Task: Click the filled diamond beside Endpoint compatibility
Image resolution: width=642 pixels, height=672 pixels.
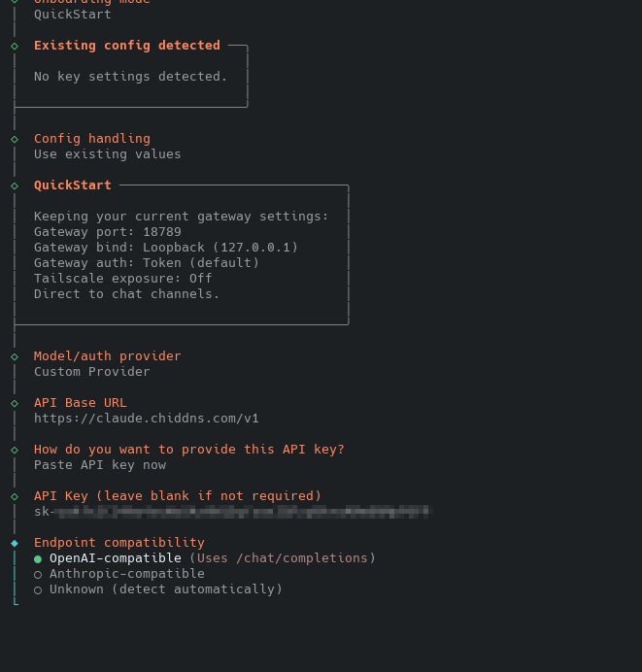Action: click(15, 543)
